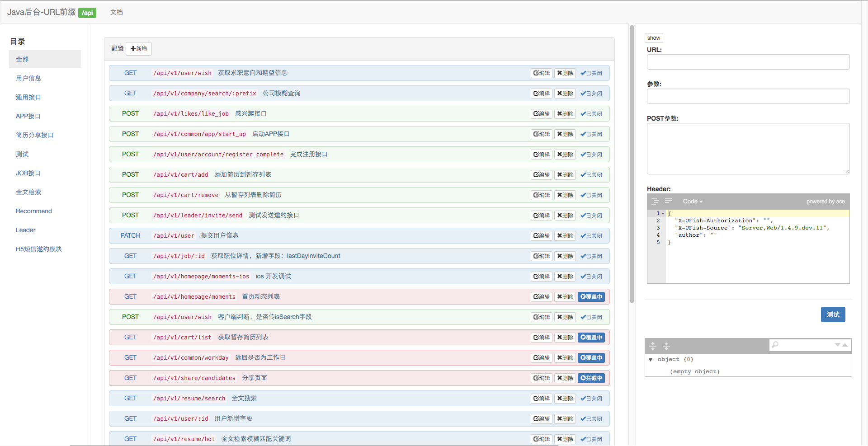The width and height of the screenshot is (868, 446).
Task: Open the Leader category link
Action: (x=26, y=230)
